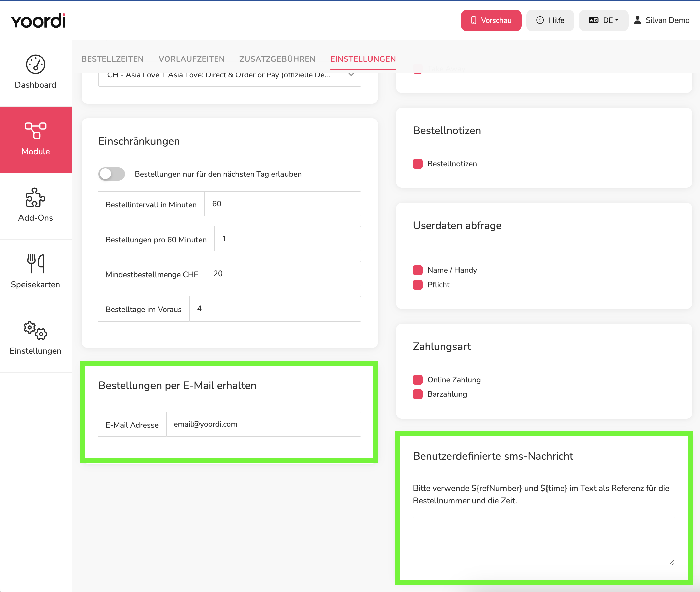This screenshot has height=592, width=700.
Task: Switch to the Bestellzeiten tab
Action: (x=113, y=59)
